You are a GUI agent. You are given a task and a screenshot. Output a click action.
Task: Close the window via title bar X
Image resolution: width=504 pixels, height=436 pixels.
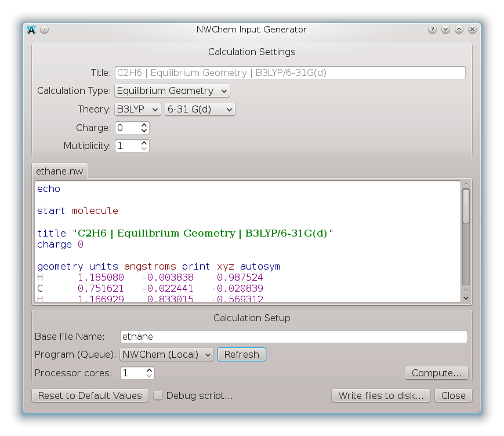click(x=472, y=30)
